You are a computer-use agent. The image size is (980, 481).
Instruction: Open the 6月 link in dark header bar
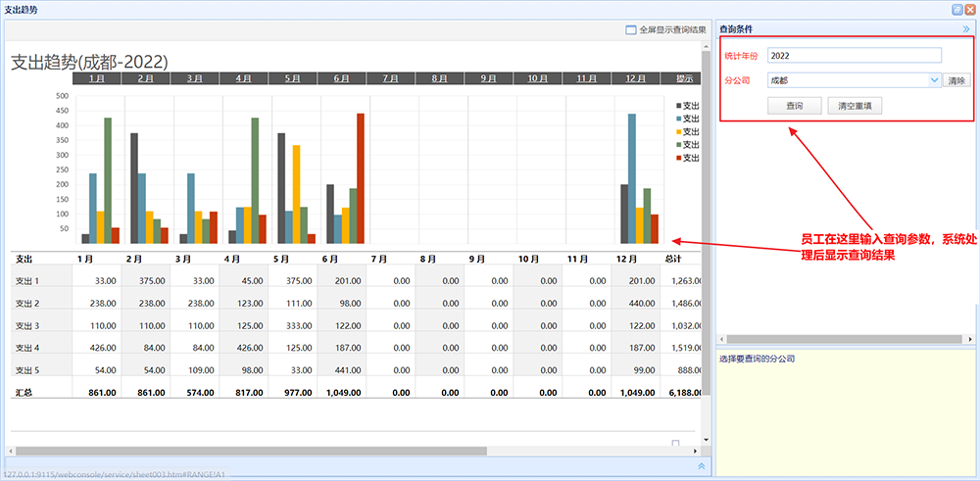coord(341,78)
